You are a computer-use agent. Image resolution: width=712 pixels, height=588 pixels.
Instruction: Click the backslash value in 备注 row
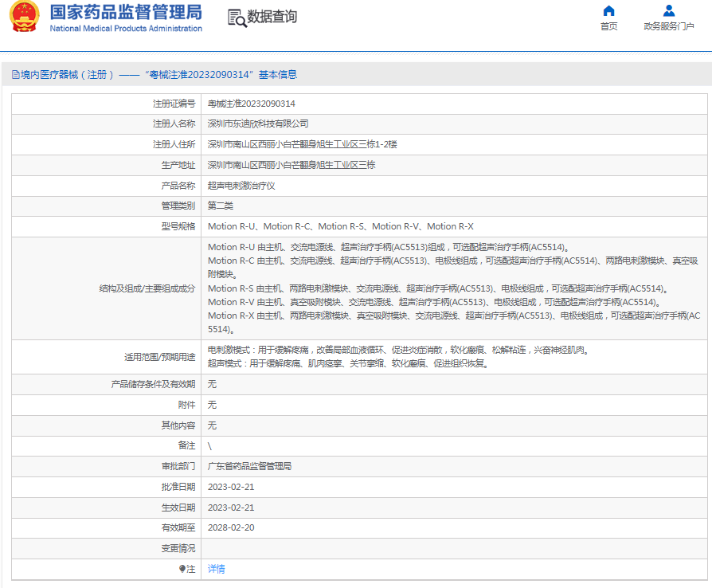[209, 446]
